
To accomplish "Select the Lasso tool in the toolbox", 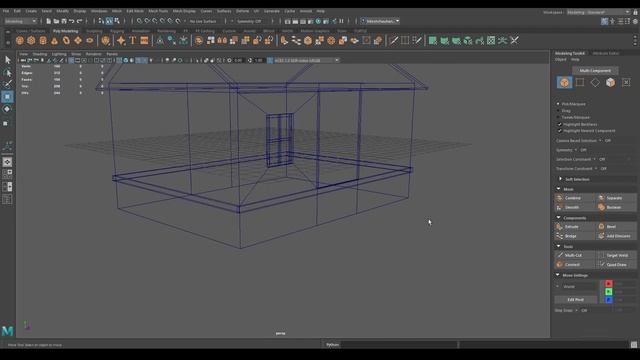I will click(7, 73).
